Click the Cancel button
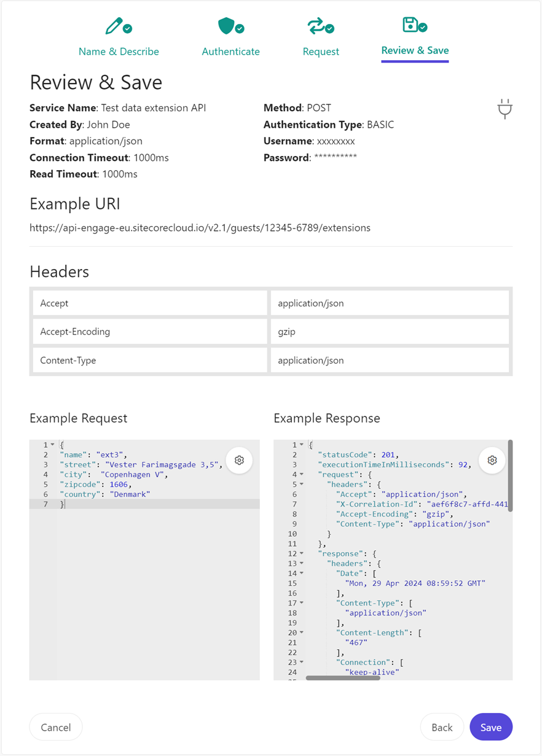The image size is (542, 756). tap(56, 727)
